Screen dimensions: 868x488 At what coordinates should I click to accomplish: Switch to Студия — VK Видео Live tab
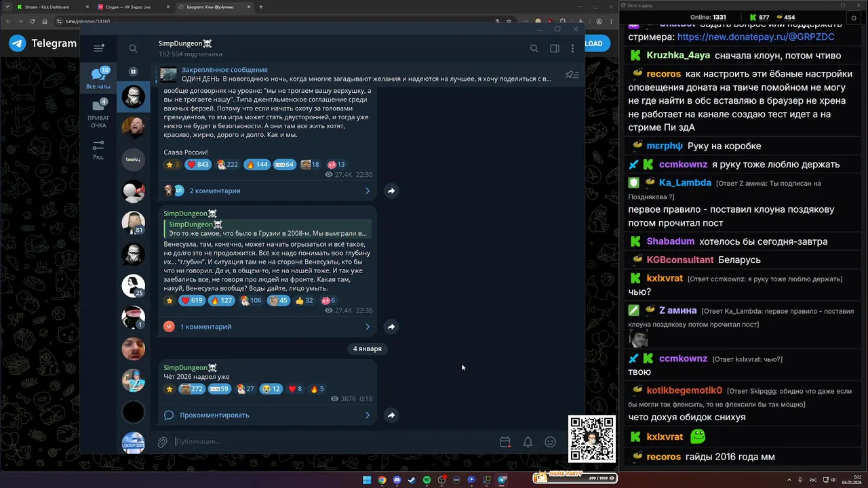[x=133, y=7]
